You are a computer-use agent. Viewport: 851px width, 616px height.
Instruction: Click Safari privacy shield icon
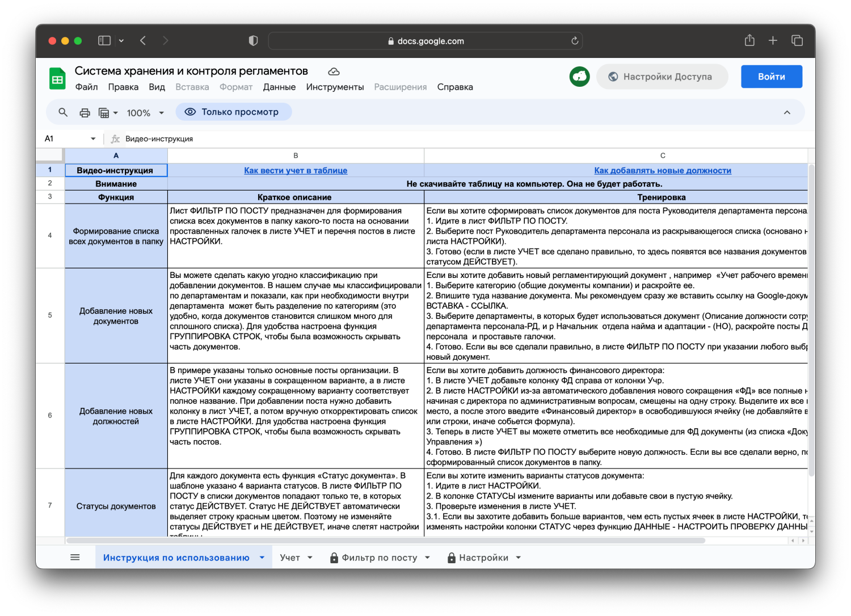click(253, 41)
